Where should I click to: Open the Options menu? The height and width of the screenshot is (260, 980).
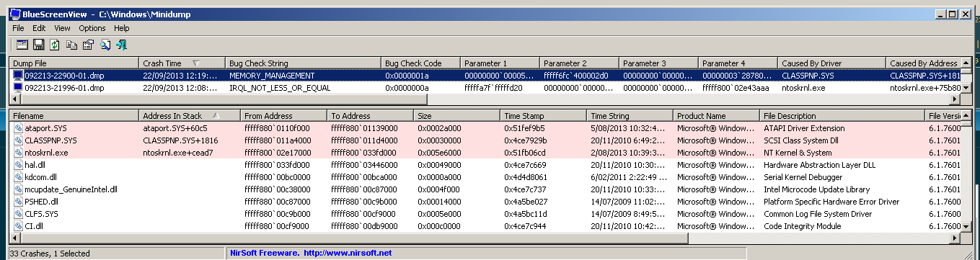92,28
